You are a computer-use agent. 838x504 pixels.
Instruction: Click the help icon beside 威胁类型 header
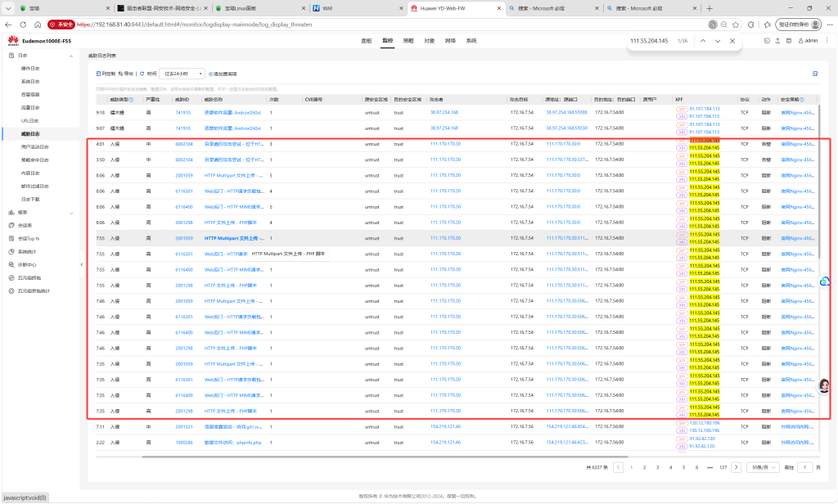(x=131, y=100)
